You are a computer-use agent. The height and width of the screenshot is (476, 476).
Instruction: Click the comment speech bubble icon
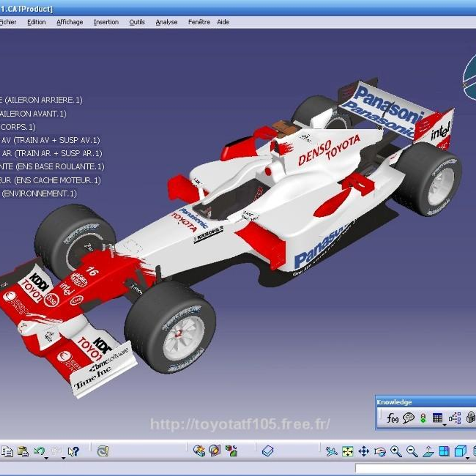tap(408, 418)
